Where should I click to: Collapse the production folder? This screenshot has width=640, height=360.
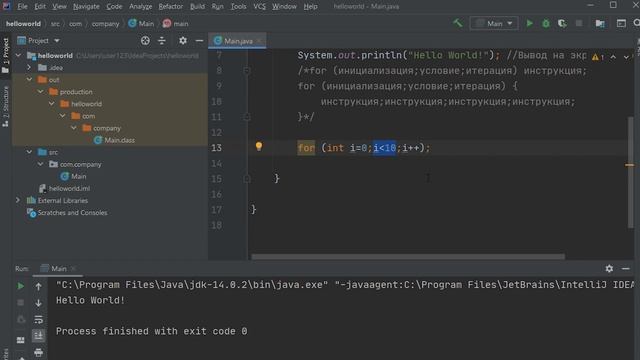coord(40,91)
